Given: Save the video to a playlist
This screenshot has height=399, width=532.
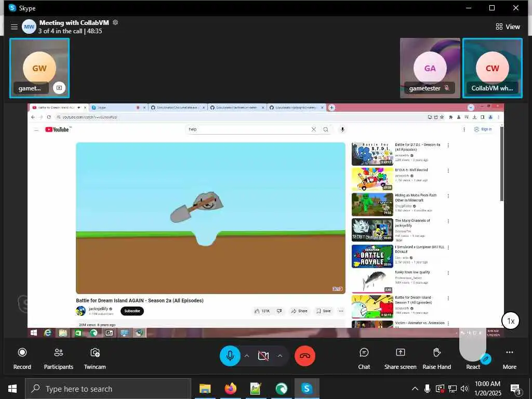Looking at the screenshot, I should tap(323, 311).
